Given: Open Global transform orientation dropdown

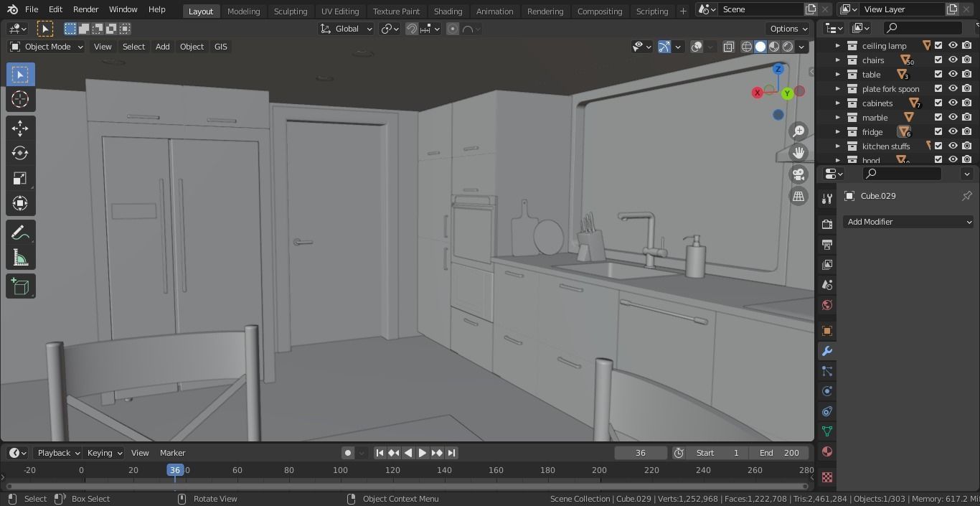Looking at the screenshot, I should coord(347,29).
